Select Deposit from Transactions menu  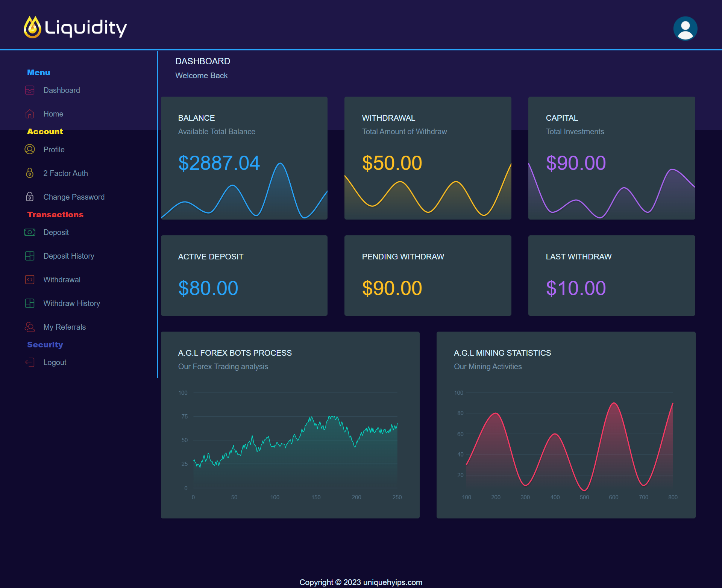pyautogui.click(x=56, y=232)
